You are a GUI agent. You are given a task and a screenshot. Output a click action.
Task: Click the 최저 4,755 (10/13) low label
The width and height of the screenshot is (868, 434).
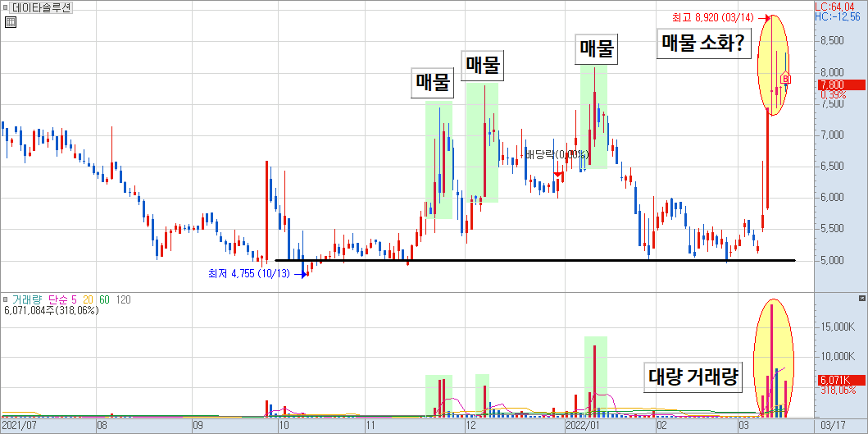tap(248, 274)
